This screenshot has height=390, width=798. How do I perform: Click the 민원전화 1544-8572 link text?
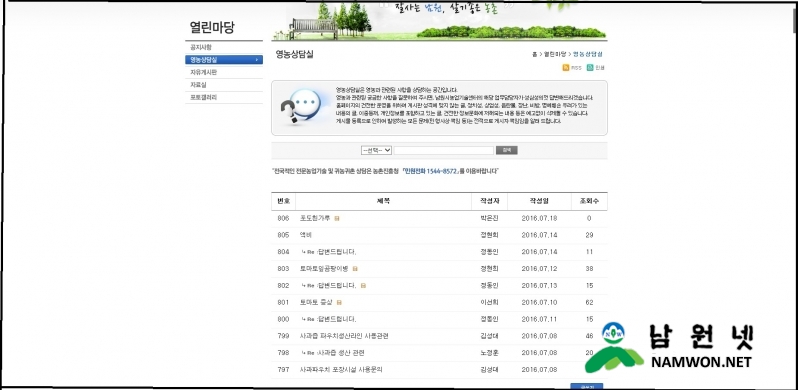(x=430, y=172)
